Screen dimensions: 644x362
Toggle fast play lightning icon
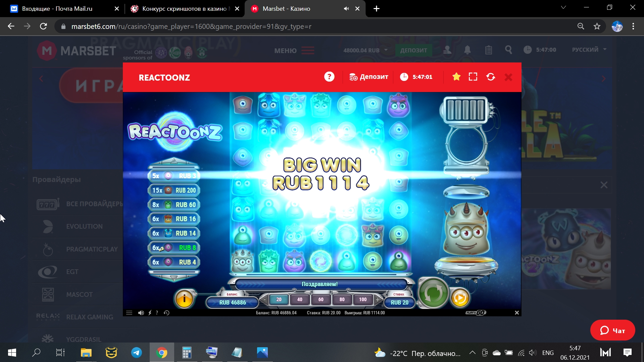[150, 313]
